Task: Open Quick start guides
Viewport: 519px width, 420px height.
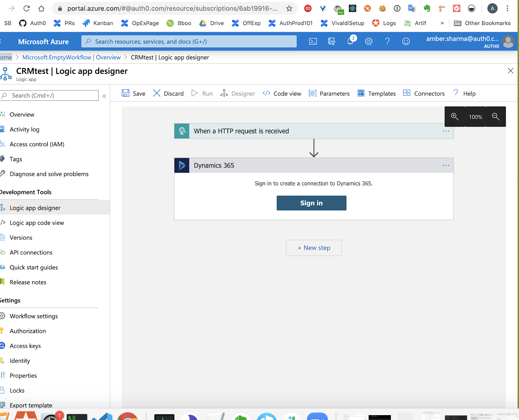Action: pos(34,267)
